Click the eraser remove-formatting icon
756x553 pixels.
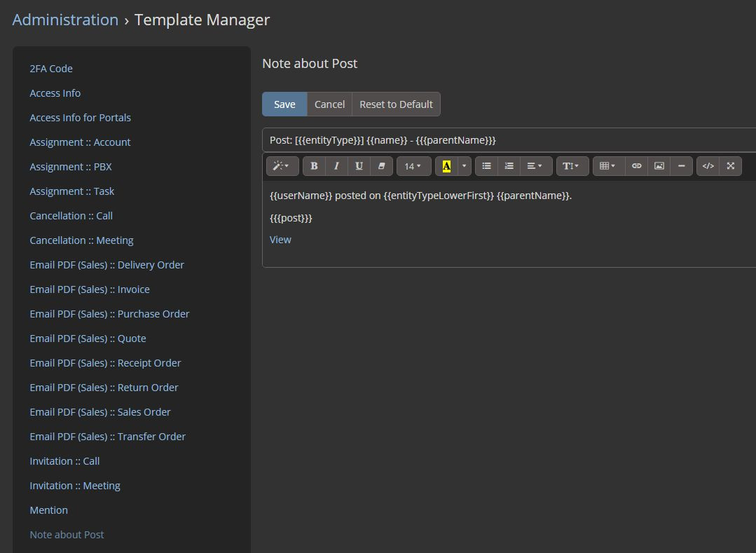click(381, 166)
